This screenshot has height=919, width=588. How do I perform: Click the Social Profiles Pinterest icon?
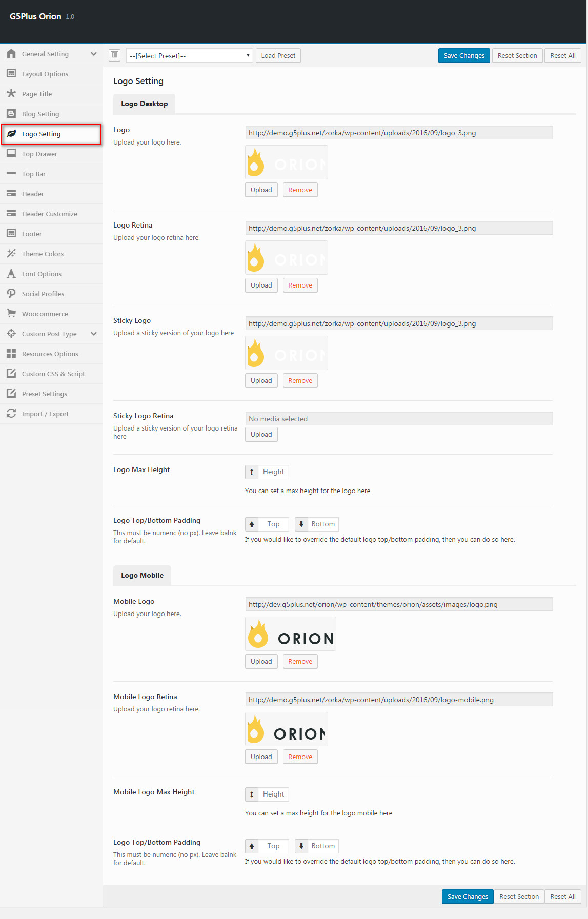click(11, 294)
